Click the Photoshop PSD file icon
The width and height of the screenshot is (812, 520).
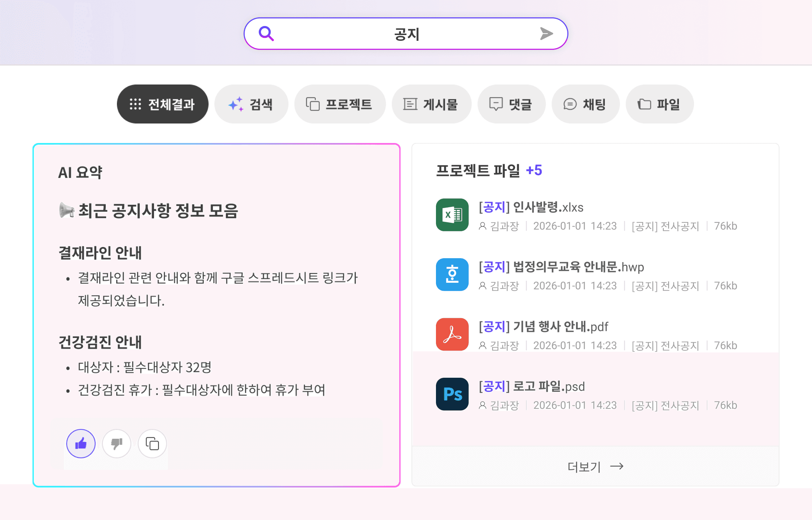coord(452,394)
